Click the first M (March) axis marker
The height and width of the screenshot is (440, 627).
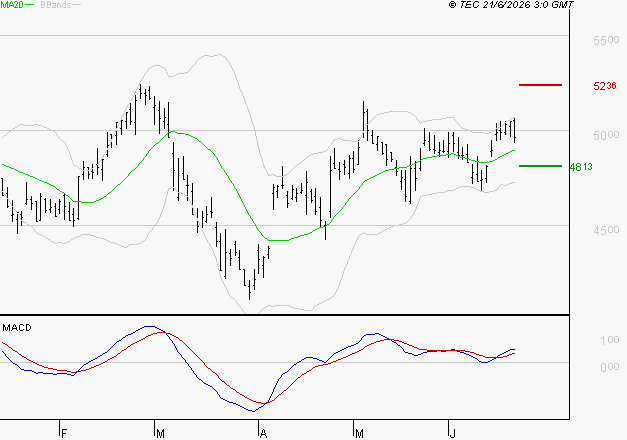click(160, 434)
